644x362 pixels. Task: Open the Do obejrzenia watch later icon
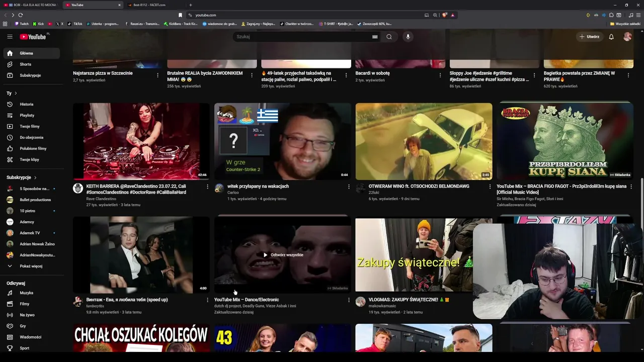10,138
